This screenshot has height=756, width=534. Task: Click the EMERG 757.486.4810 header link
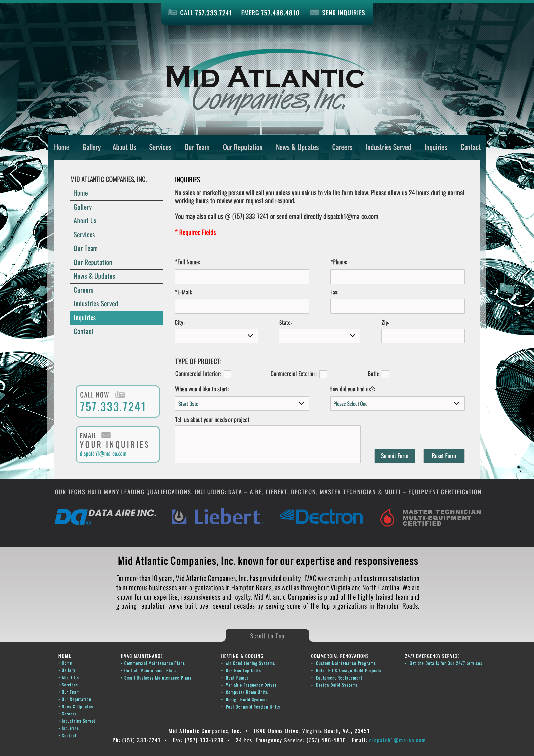pos(270,13)
